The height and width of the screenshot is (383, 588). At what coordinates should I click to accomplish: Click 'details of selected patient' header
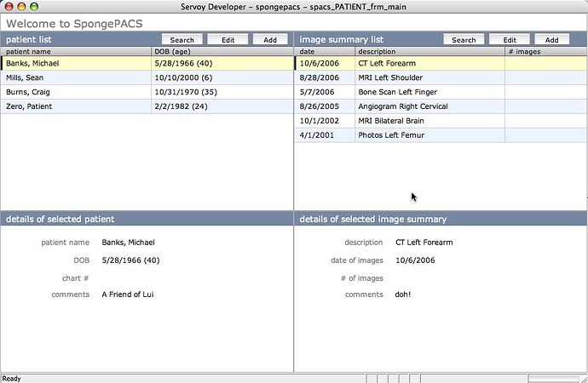tap(60, 219)
